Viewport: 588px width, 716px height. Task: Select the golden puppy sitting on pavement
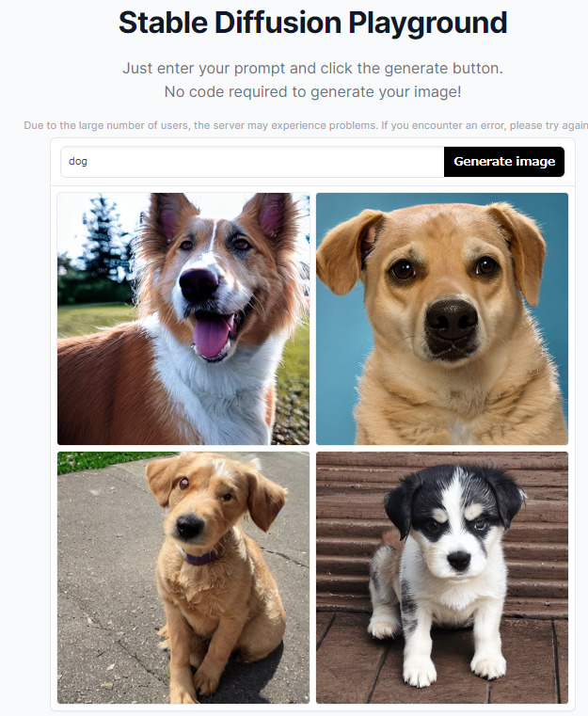183,578
